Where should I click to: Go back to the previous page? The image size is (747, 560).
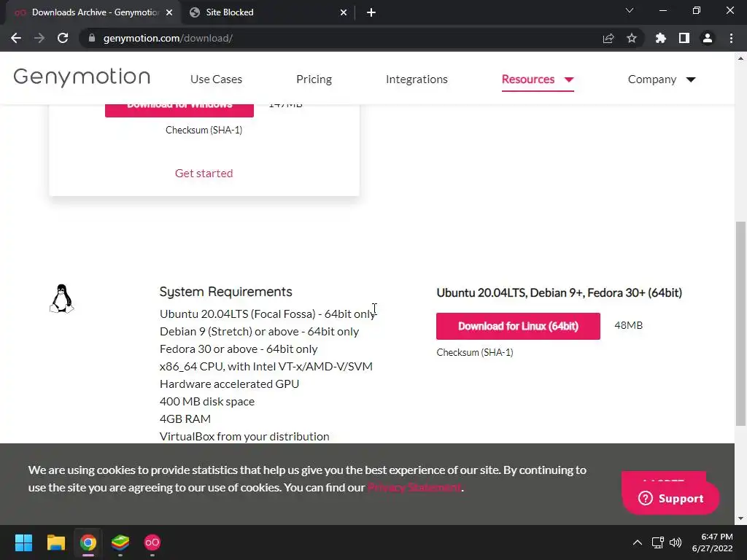coord(16,38)
